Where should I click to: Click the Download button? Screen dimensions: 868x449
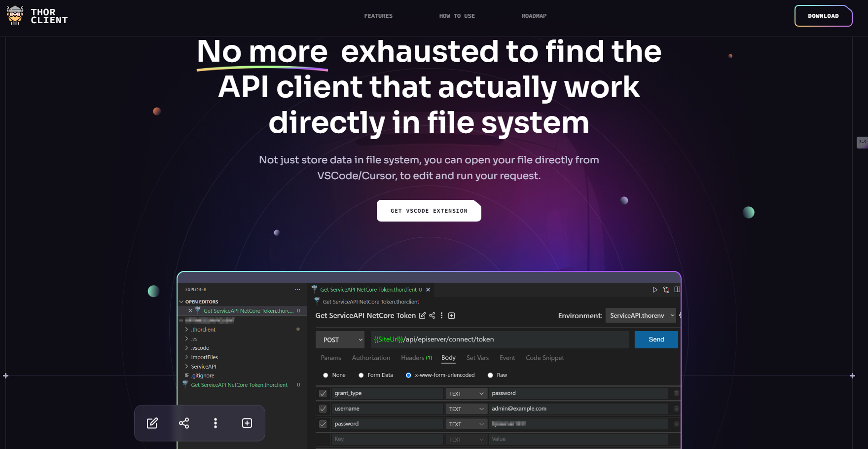[x=823, y=16]
